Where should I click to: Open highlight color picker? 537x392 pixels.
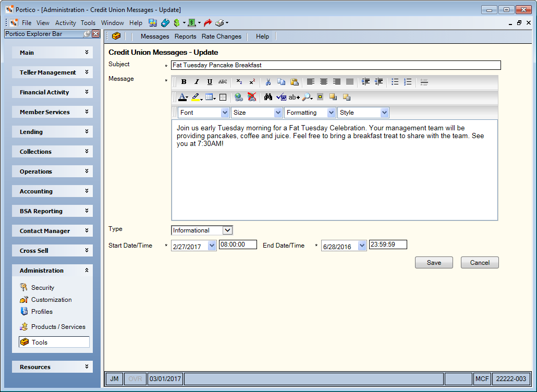(197, 97)
